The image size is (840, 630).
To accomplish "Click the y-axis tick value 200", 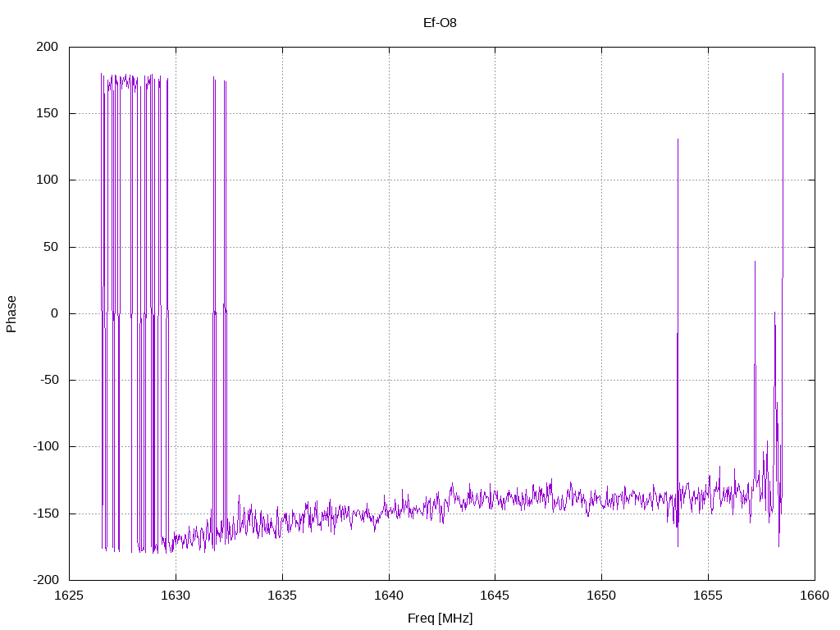I will [47, 47].
